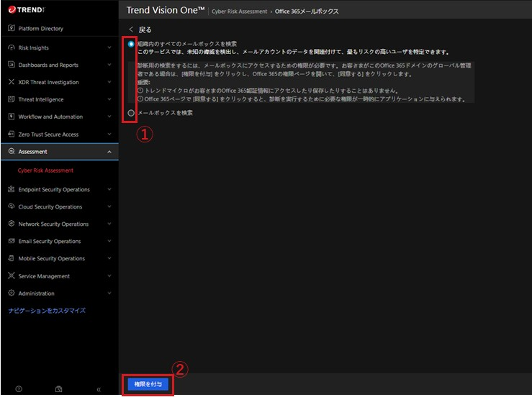The width and height of the screenshot is (532, 397).
Task: Expand Risk Insights chevron
Action: point(109,47)
